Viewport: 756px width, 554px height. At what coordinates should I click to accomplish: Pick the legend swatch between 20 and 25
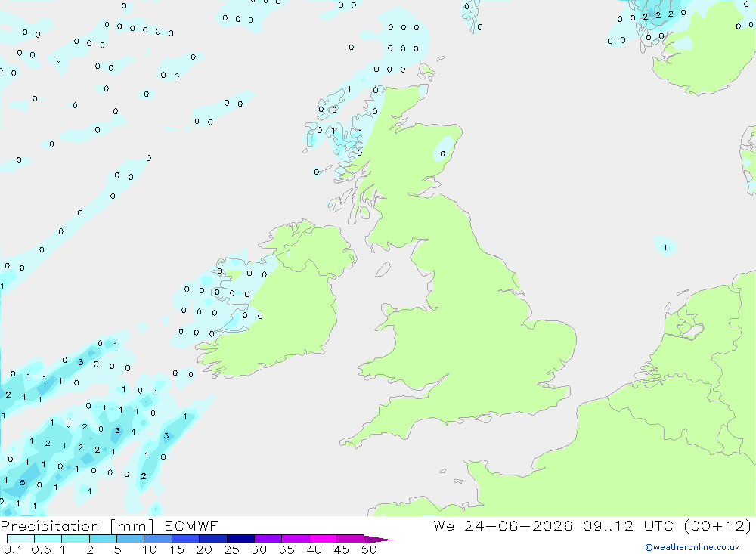point(213,539)
